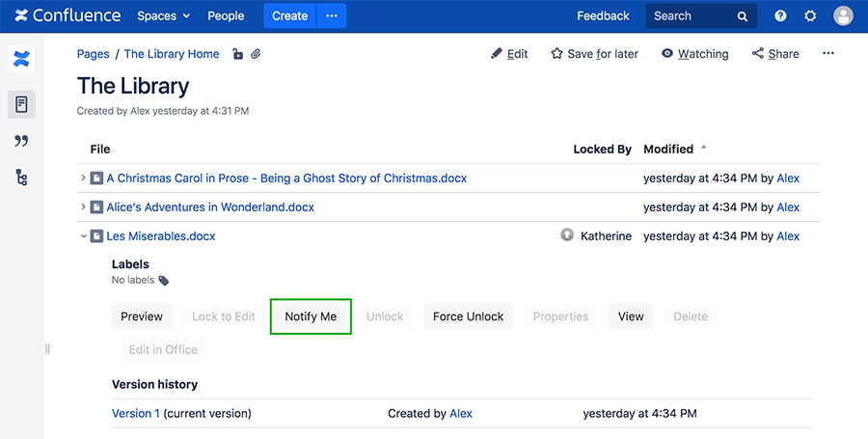This screenshot has height=439, width=868.
Task: Click the Notify Me button
Action: (311, 316)
